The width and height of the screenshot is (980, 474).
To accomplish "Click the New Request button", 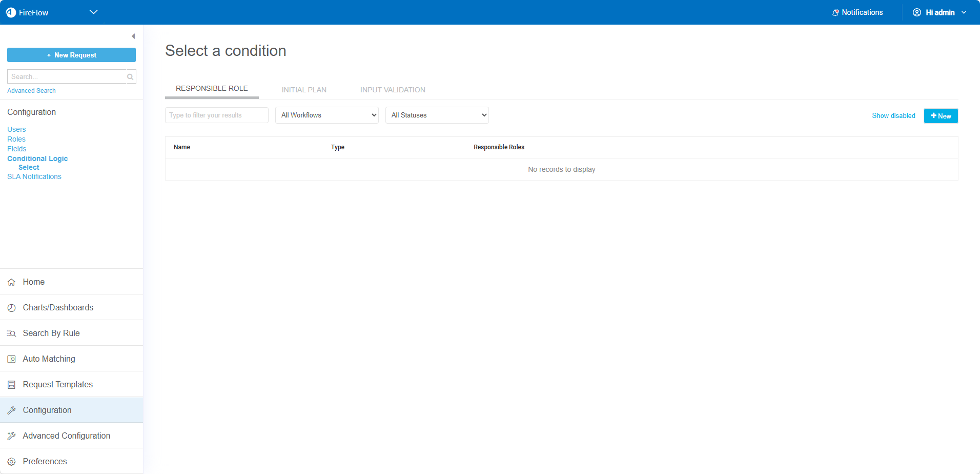I will tap(71, 55).
